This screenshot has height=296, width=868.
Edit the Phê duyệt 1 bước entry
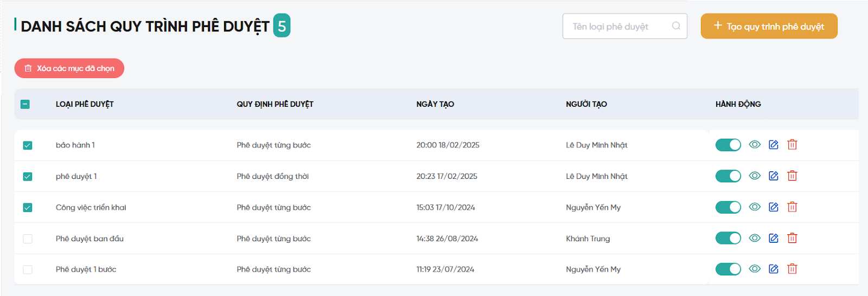coord(774,269)
